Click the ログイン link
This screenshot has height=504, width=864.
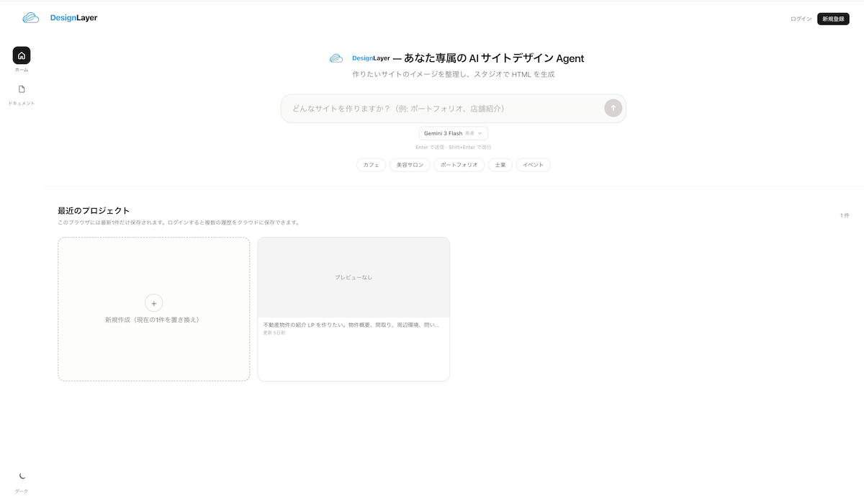[x=801, y=19]
